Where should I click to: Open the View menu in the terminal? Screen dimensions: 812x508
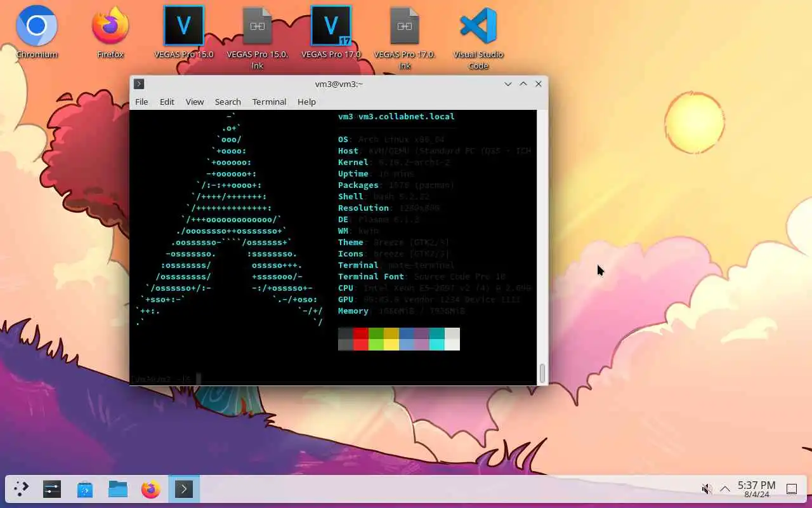click(195, 102)
